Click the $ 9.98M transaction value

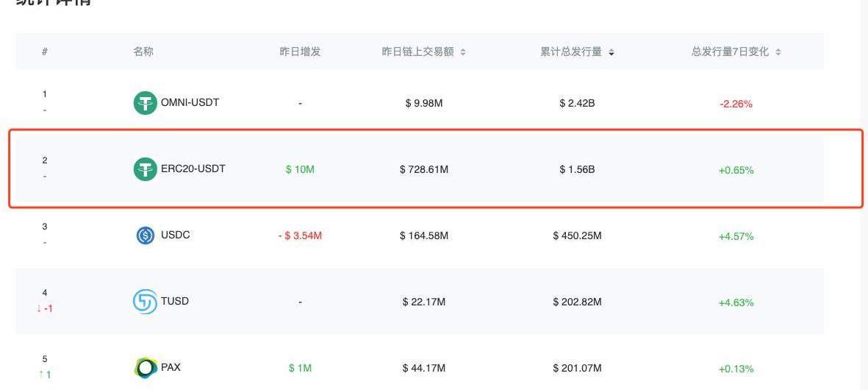click(x=424, y=104)
